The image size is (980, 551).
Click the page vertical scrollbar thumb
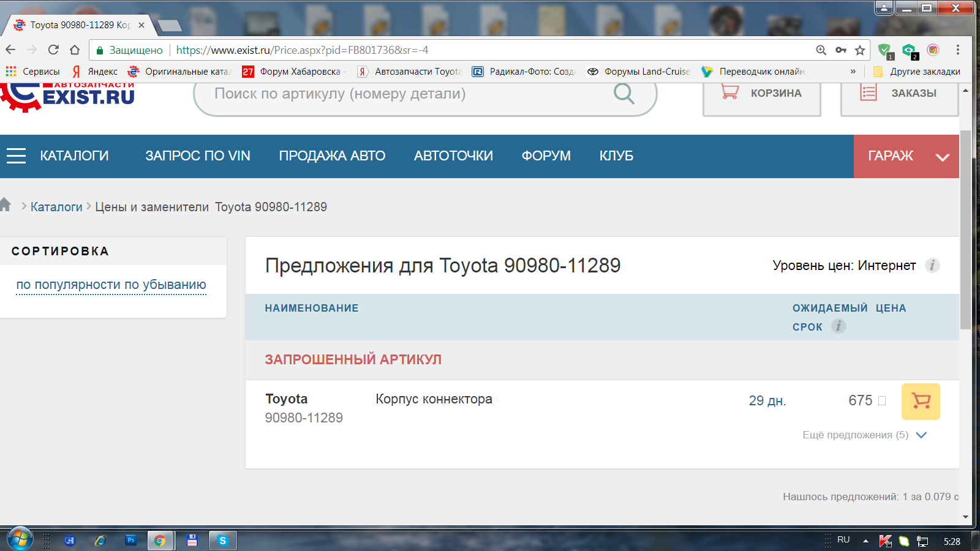click(x=965, y=230)
